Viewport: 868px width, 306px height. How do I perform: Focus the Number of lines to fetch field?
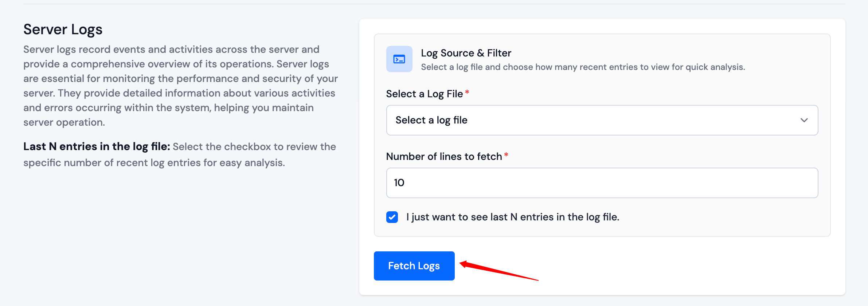click(602, 183)
